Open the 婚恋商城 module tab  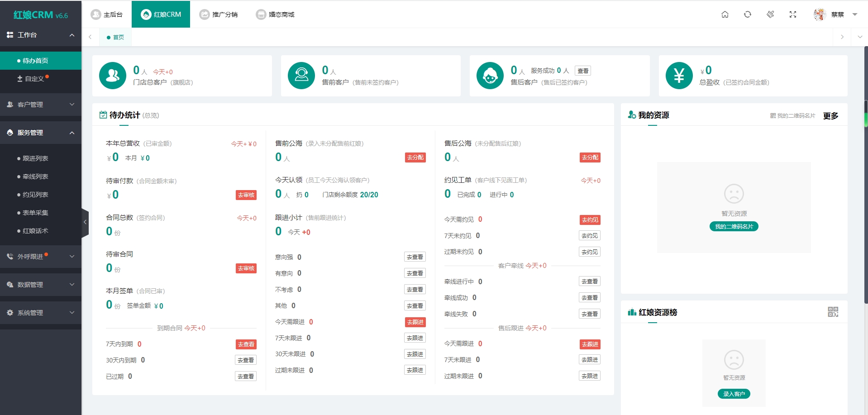tap(275, 14)
